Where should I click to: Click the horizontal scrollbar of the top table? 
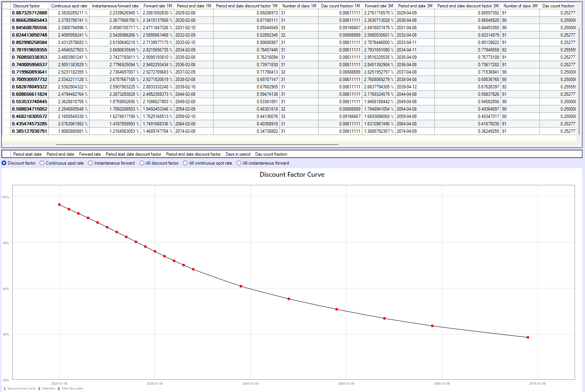coord(197,145)
